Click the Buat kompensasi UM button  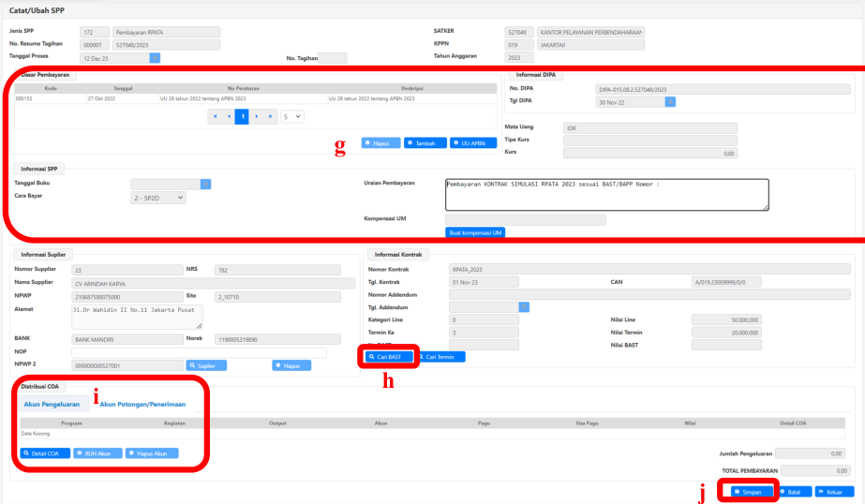[x=477, y=232]
